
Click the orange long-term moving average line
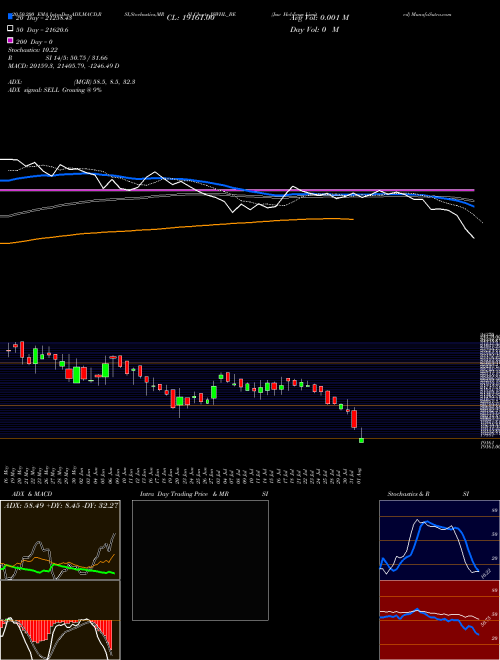coord(177,227)
